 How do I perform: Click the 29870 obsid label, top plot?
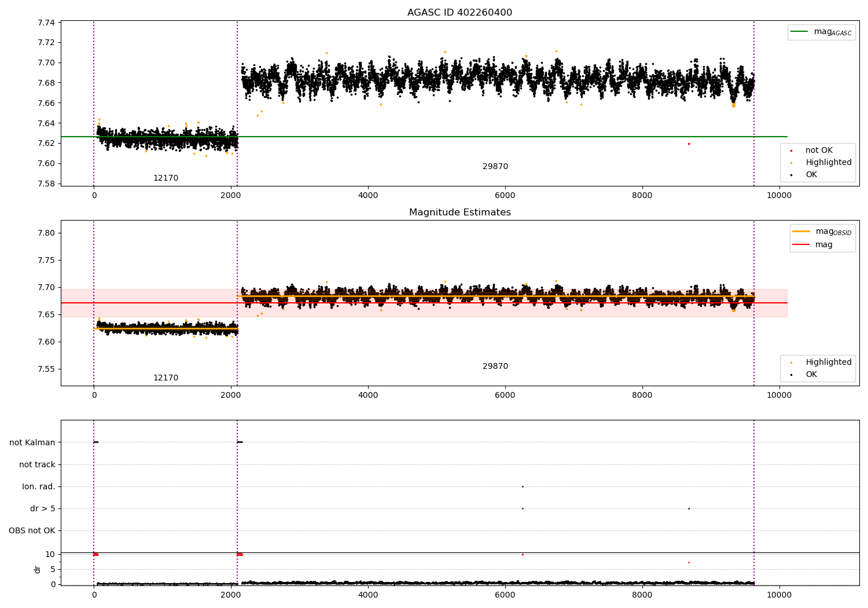[x=495, y=167]
